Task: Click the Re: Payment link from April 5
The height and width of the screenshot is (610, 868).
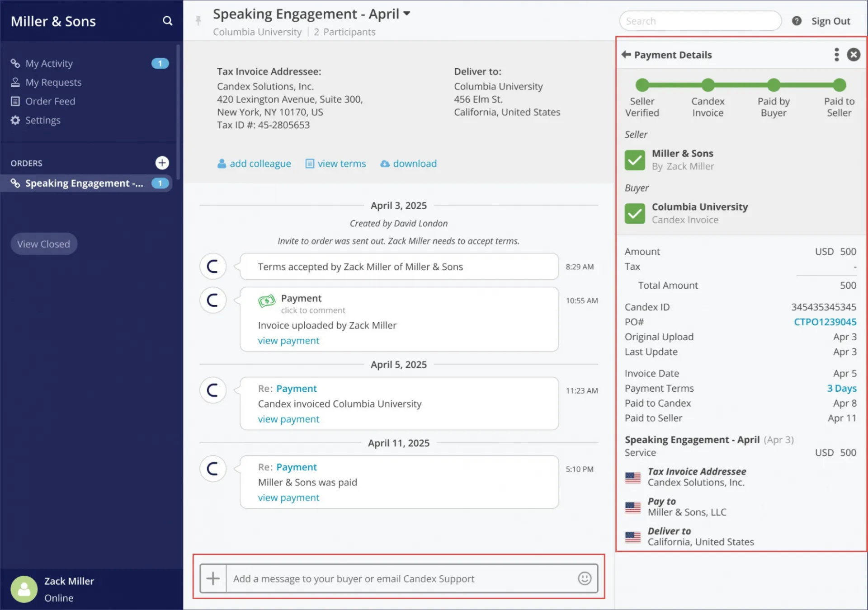Action: tap(297, 389)
